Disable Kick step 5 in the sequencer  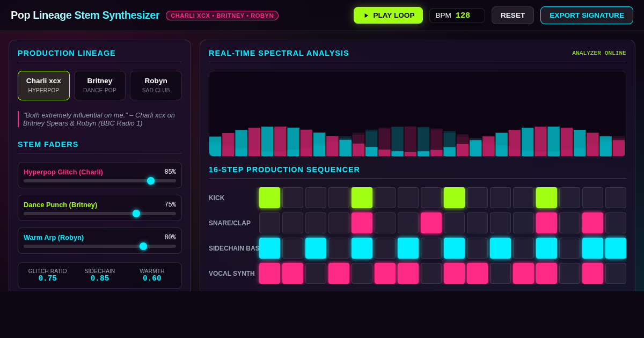(362, 197)
